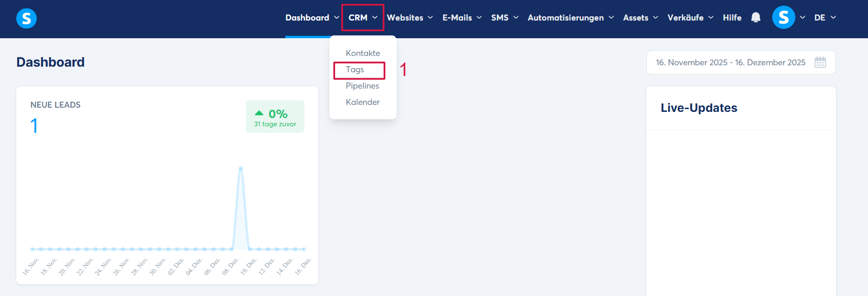Open the notifications bell icon

(x=756, y=18)
